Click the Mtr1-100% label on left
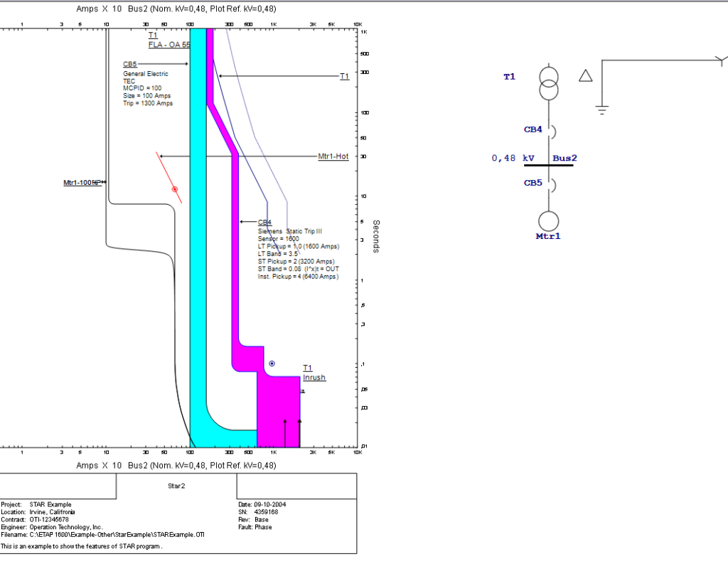 (x=82, y=183)
